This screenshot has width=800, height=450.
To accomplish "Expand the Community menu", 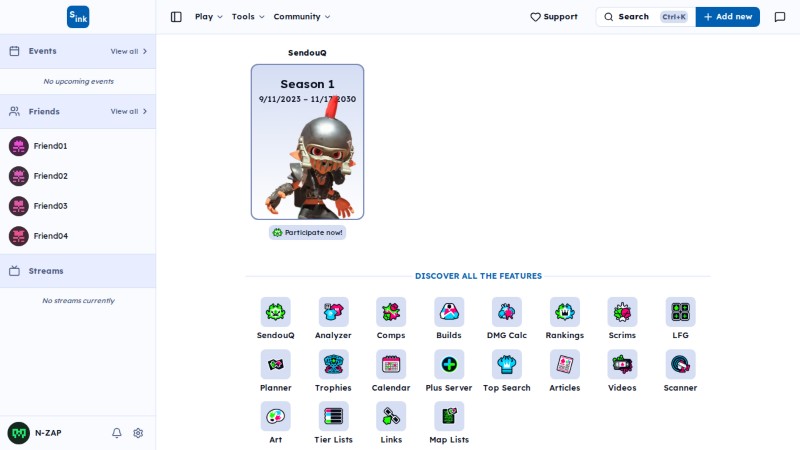I will tap(302, 17).
